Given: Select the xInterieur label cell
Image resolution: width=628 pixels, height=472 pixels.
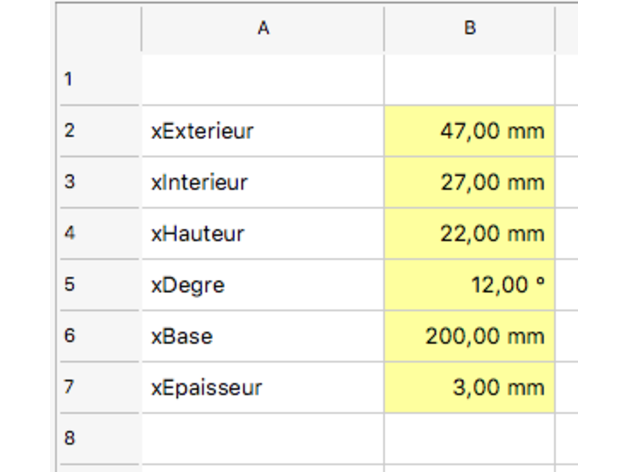Looking at the screenshot, I should [262, 182].
